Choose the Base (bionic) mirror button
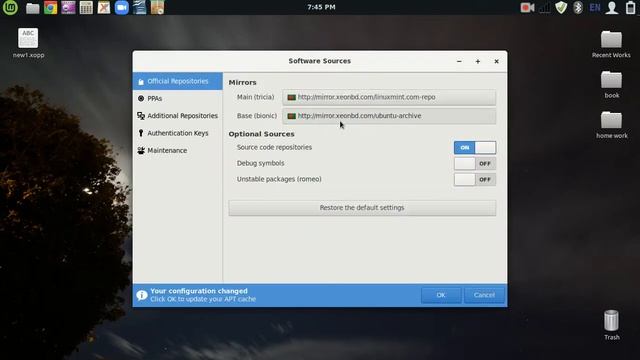This screenshot has width=640, height=360. 389,116
